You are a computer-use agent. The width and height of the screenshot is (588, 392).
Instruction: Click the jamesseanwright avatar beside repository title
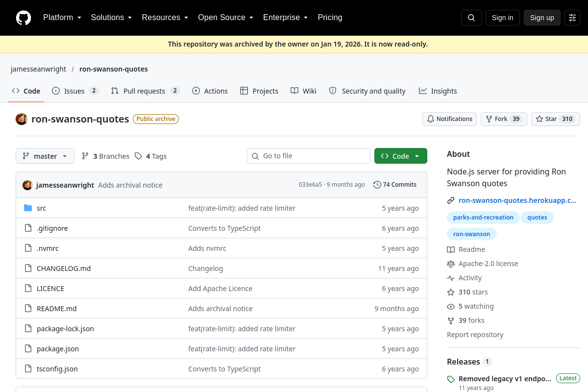click(22, 119)
